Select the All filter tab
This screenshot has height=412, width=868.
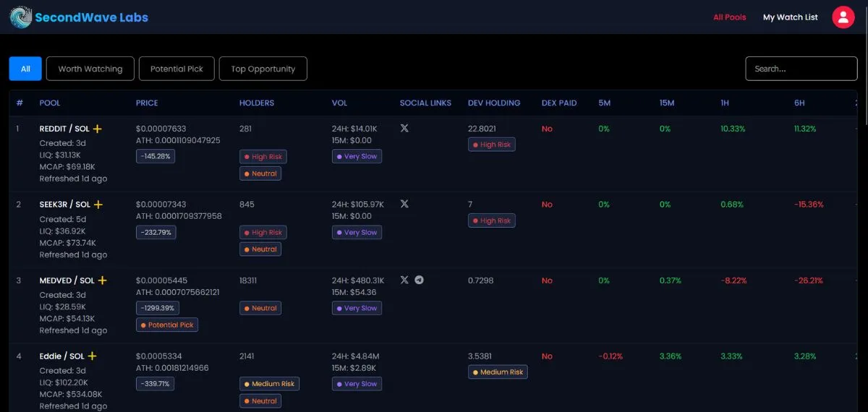tap(25, 69)
